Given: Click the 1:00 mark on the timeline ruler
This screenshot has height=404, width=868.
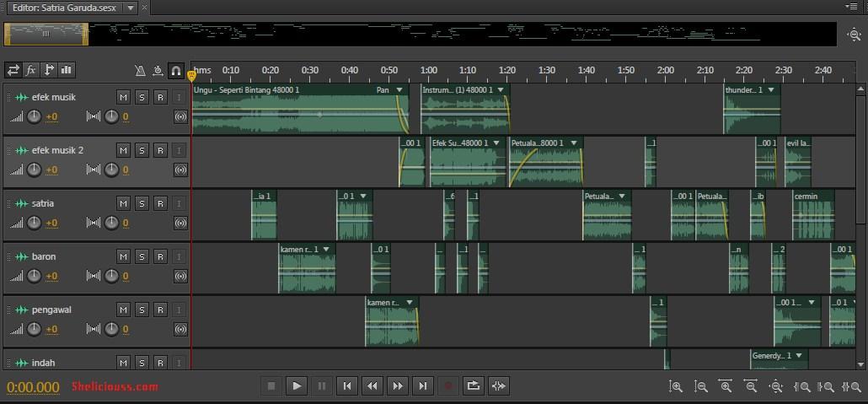Looking at the screenshot, I should (428, 70).
